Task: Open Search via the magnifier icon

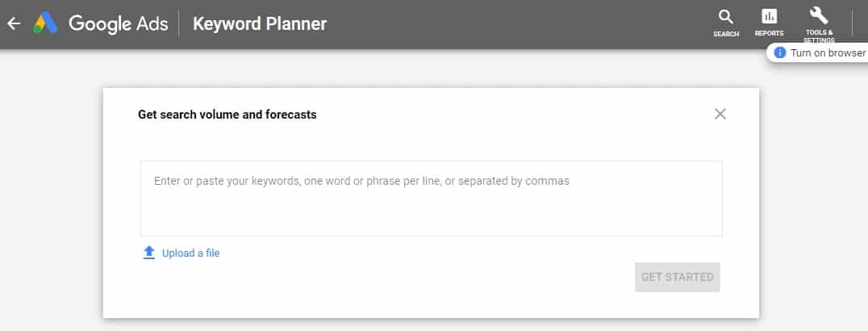Action: point(726,16)
